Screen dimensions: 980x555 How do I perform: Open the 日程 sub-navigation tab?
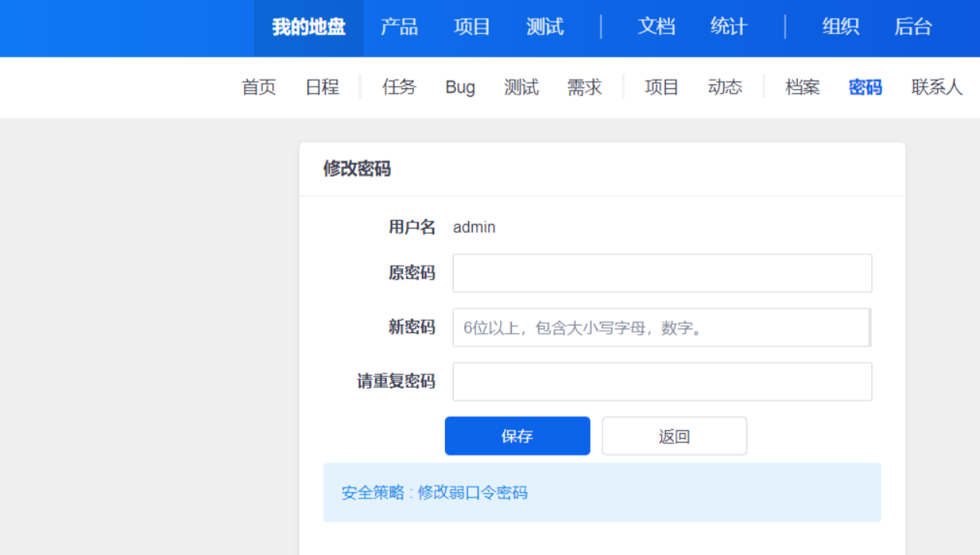click(323, 88)
